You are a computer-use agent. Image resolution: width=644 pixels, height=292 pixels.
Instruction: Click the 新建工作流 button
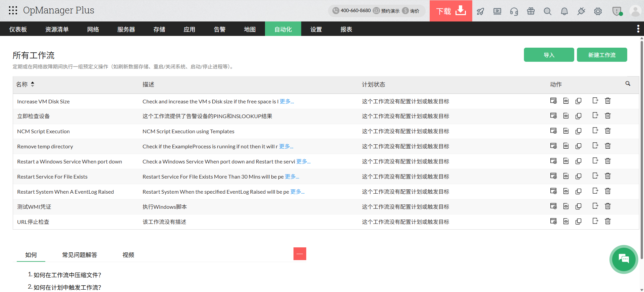pos(602,55)
